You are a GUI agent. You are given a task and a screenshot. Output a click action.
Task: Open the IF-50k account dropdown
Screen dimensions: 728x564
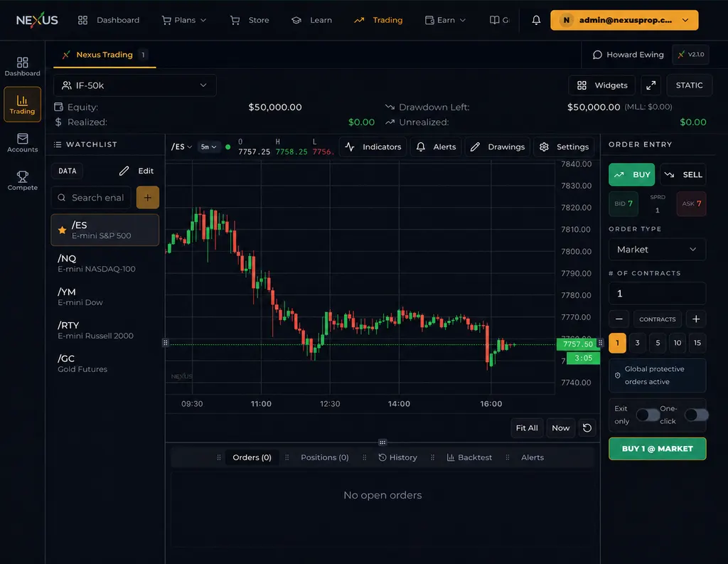(x=134, y=85)
